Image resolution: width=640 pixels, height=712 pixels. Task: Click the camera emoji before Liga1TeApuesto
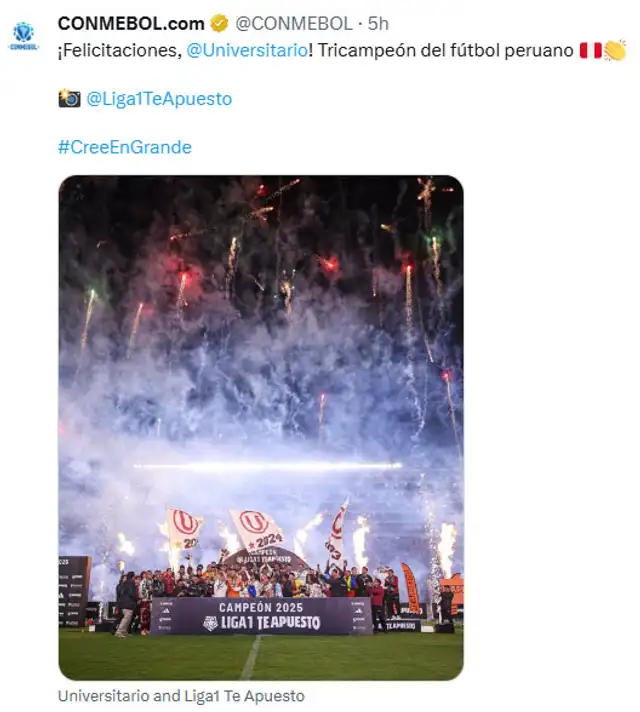69,98
